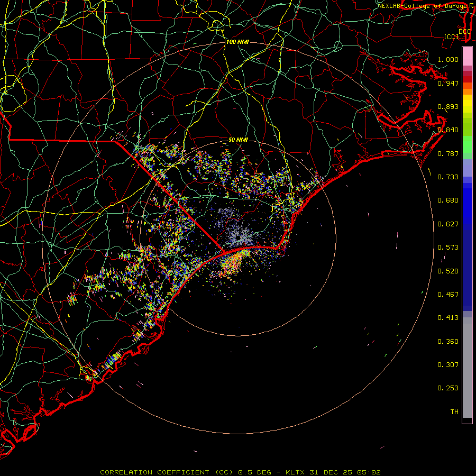This screenshot has width=476, height=476.
Task: Click the 0.947 legend value
Action: [448, 83]
